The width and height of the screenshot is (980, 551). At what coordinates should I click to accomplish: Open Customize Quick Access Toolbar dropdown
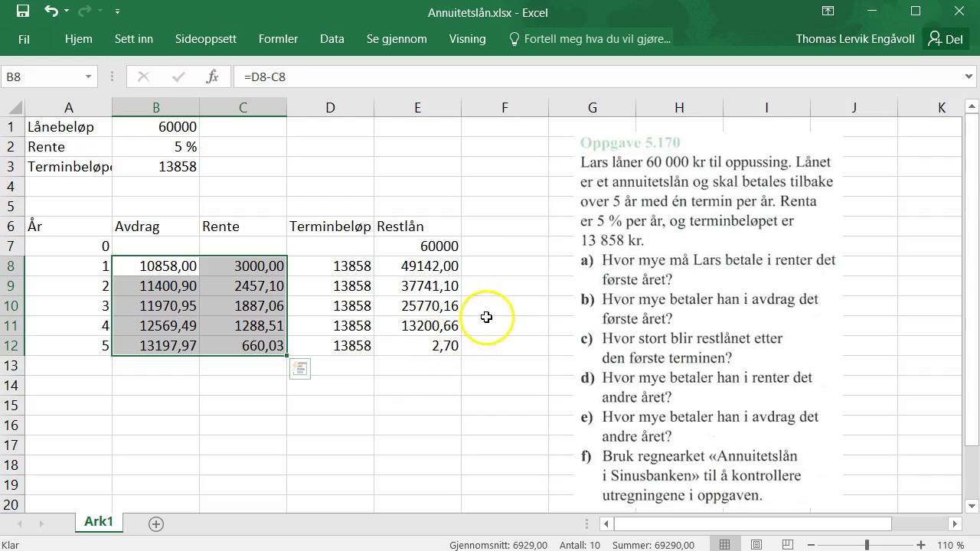[117, 11]
